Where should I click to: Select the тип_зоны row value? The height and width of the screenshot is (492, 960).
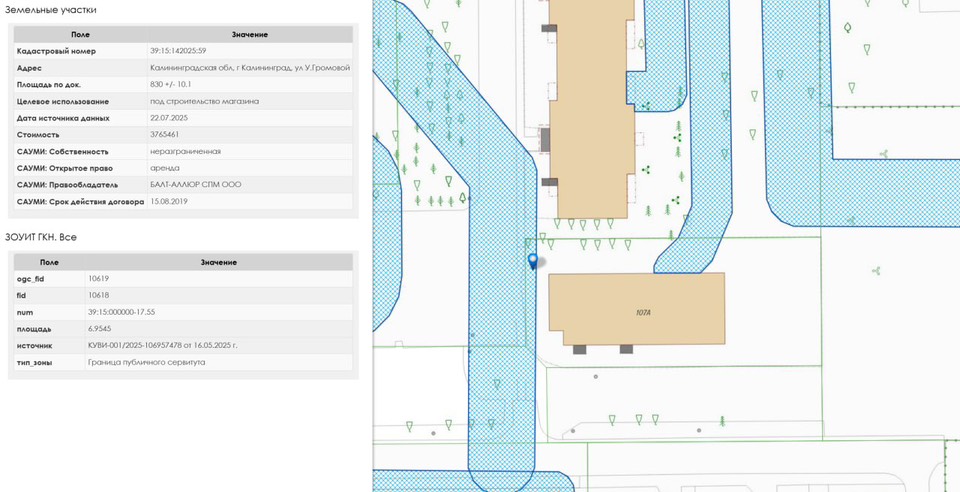point(146,362)
